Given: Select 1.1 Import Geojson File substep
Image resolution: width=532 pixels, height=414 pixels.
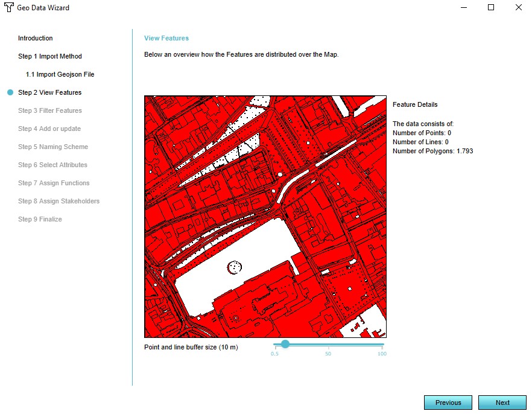Looking at the screenshot, I should click(x=60, y=74).
